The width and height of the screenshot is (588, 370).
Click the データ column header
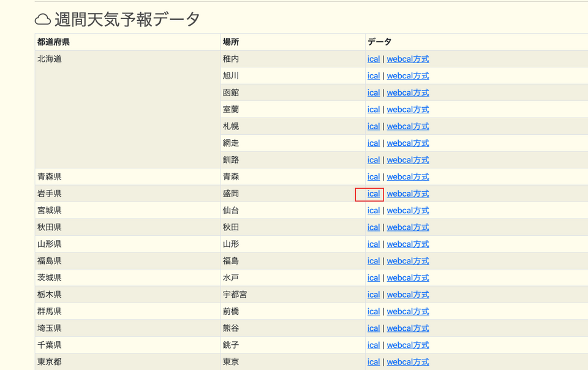[477, 42]
